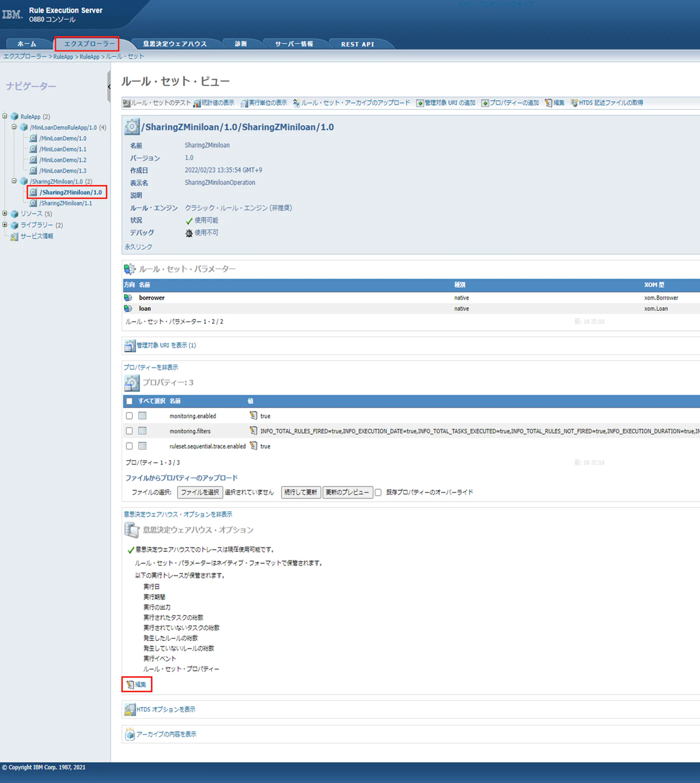Expand the リソース (5) node
The image size is (700, 783).
pos(5,214)
